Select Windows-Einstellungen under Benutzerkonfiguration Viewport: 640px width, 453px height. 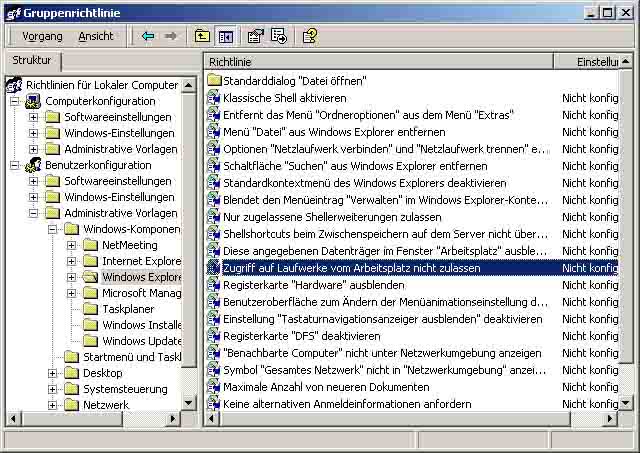click(x=119, y=197)
